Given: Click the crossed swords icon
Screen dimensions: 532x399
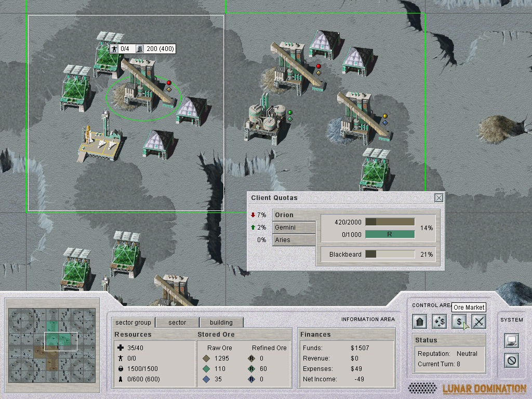Looking at the screenshot, I should coord(478,322).
